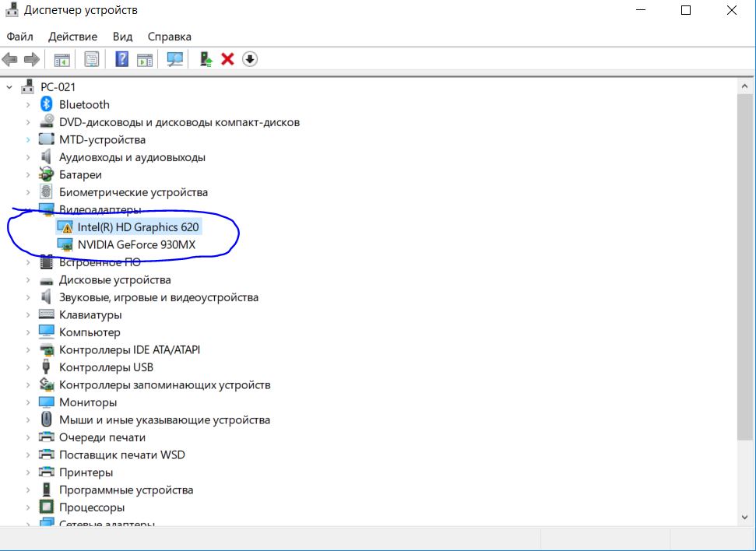Click the Forward arrow toolbar icon
Viewport: 756px width, 551px height.
tap(31, 59)
